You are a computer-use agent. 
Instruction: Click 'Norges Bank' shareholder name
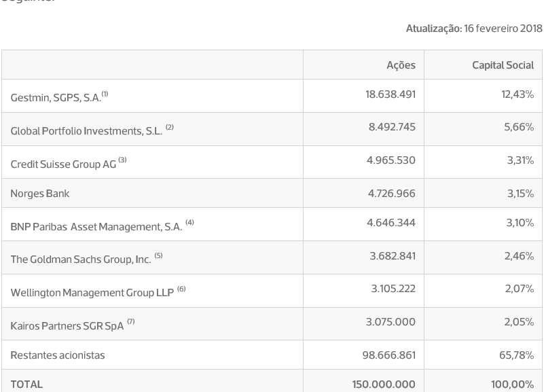(40, 194)
